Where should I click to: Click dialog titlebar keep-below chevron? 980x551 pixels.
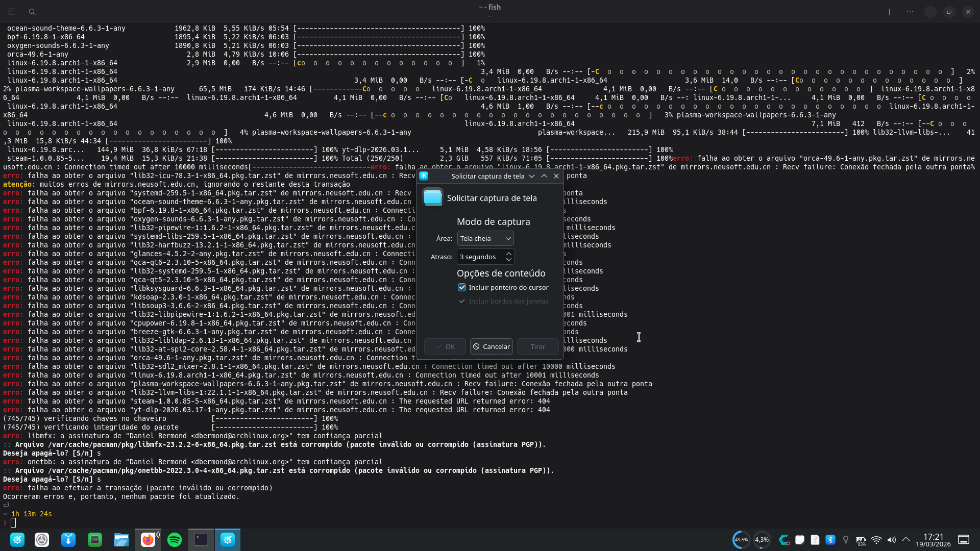532,176
